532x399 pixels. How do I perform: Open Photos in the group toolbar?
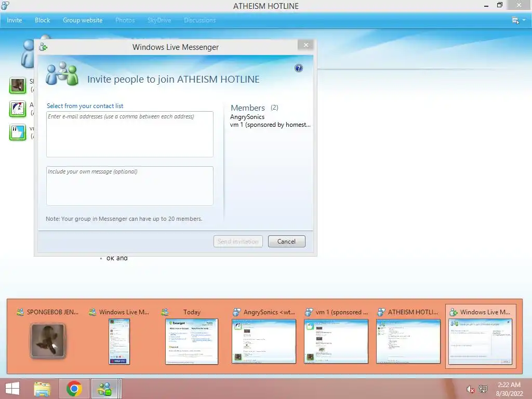coord(125,20)
